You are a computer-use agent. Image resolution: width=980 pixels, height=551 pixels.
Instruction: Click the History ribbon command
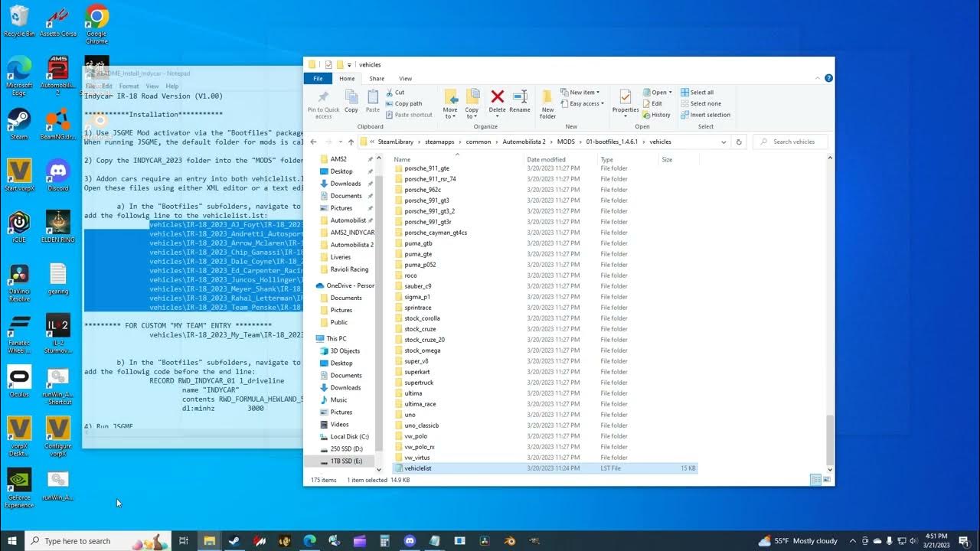coord(657,115)
